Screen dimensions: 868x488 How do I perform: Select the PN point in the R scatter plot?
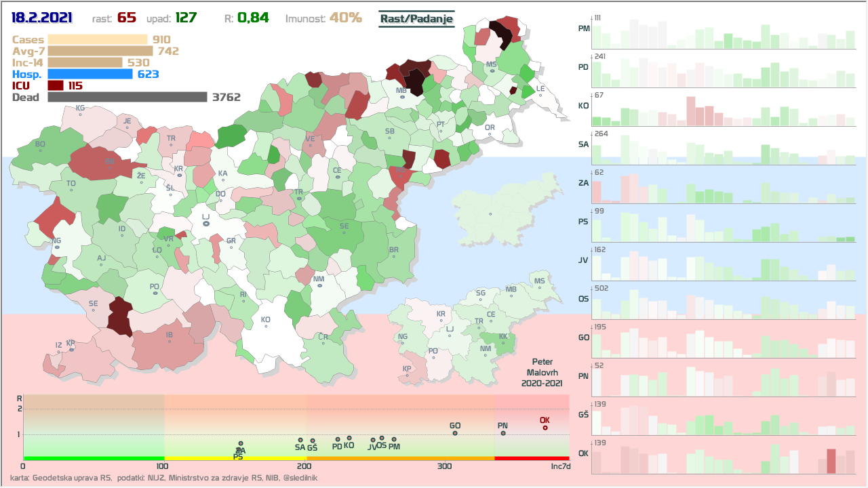pyautogui.click(x=503, y=433)
